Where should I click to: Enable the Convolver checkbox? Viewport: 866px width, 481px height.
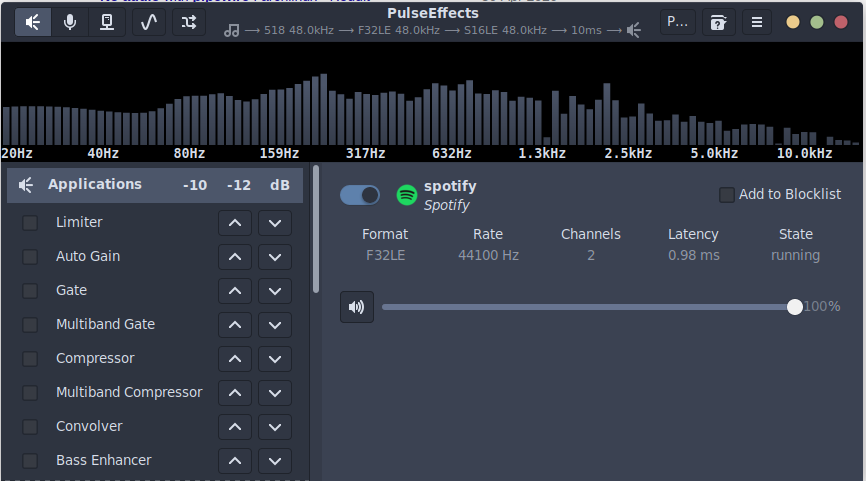tap(30, 427)
